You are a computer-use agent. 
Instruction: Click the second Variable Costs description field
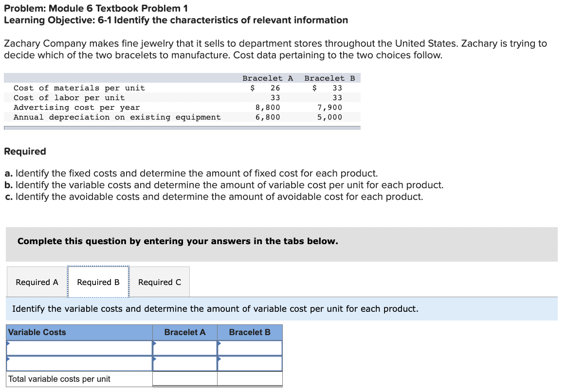click(80, 363)
